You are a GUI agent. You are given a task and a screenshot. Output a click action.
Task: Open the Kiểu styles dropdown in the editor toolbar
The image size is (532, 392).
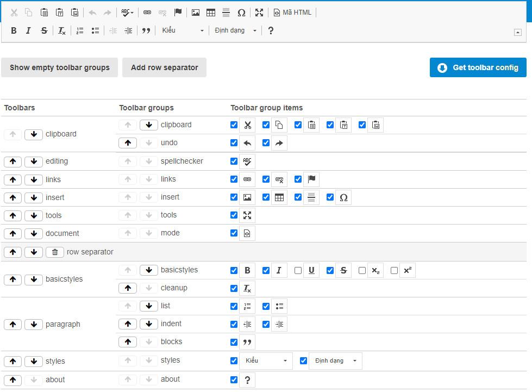click(183, 30)
